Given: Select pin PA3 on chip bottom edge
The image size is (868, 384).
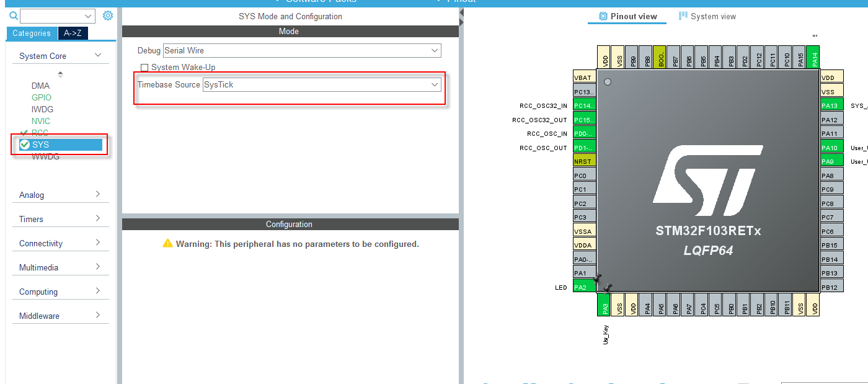Looking at the screenshot, I should (x=605, y=304).
